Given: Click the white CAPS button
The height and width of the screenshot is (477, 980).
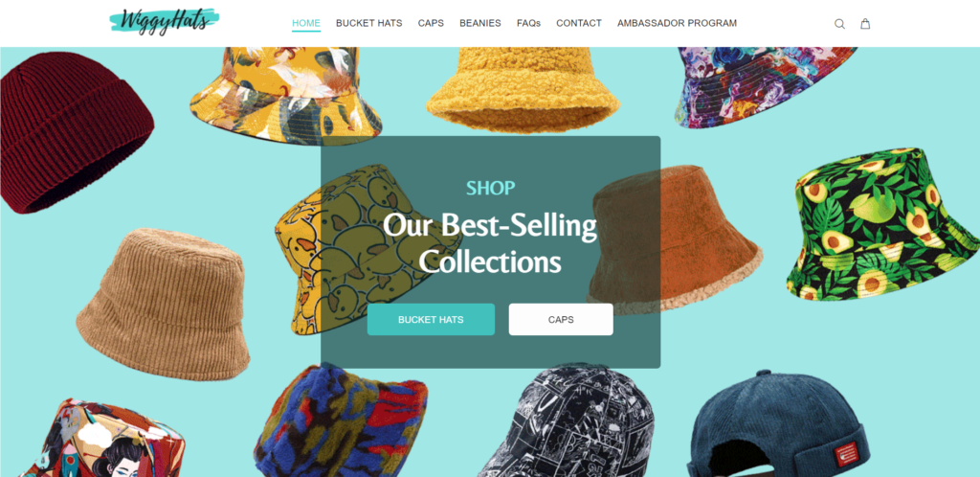Looking at the screenshot, I should pos(561,320).
